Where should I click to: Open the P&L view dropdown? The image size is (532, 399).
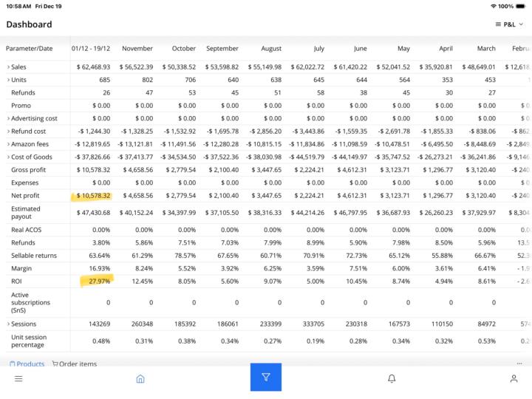(509, 24)
